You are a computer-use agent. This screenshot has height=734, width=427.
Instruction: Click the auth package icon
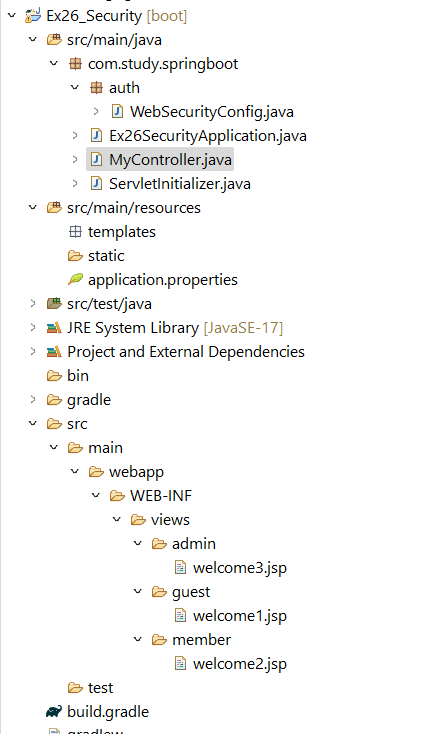point(96,88)
